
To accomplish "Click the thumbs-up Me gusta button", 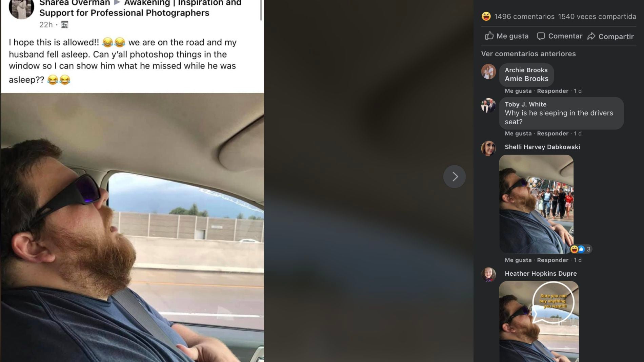I will click(507, 36).
